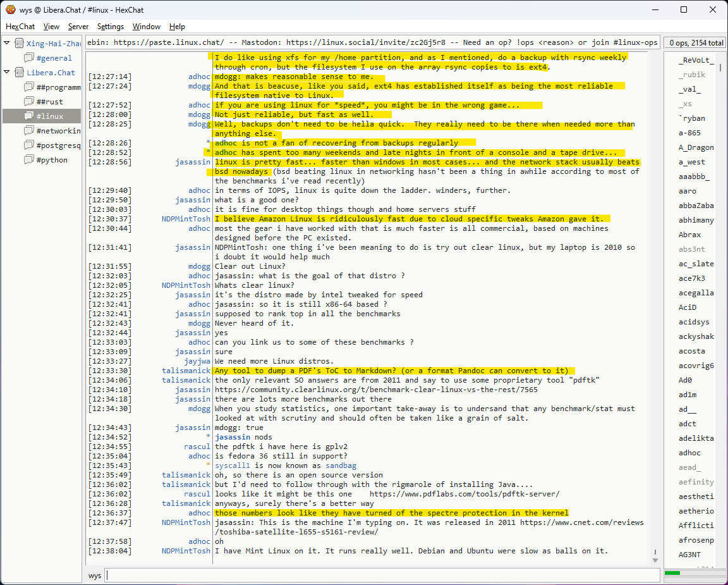Screen dimensions: 728x585
Task: Open the community.clearlinux.org benchmark link
Action: pos(376,390)
